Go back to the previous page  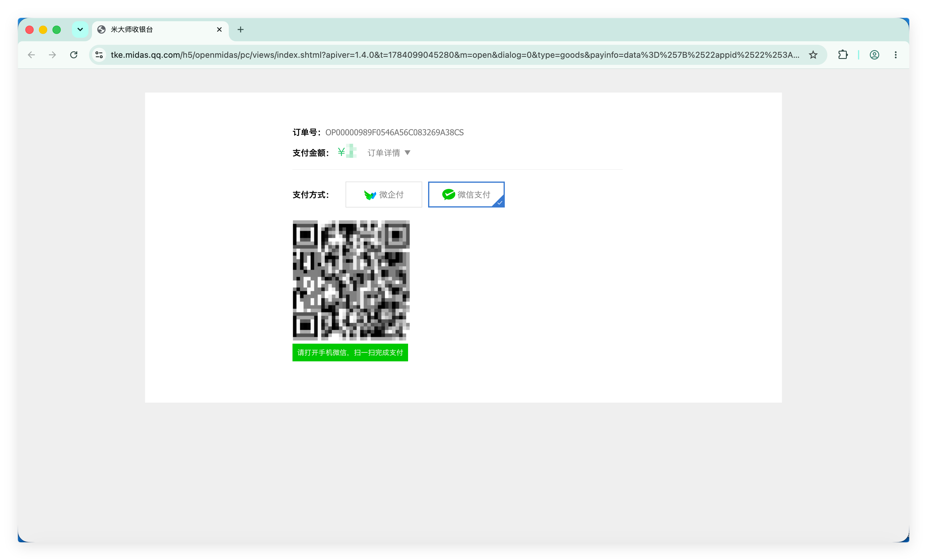coord(32,55)
